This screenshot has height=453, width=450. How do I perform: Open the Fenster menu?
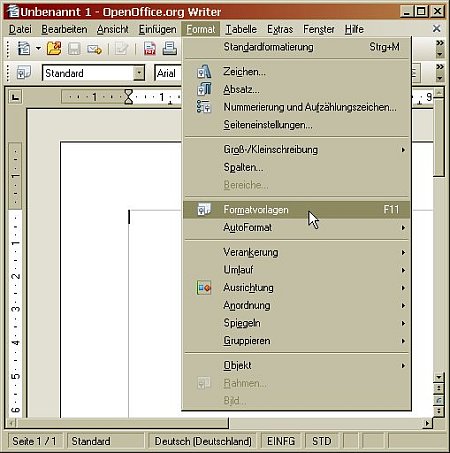click(319, 29)
